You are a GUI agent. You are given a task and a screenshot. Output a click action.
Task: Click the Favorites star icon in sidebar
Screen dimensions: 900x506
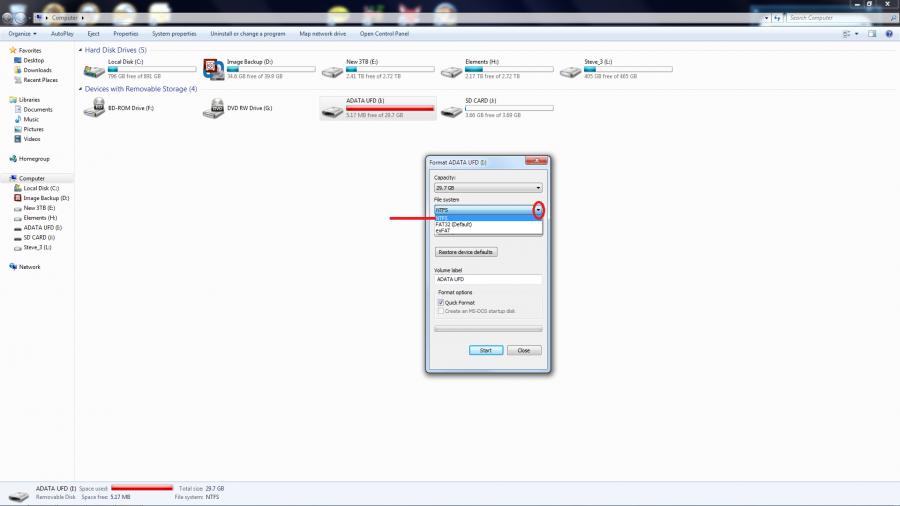(x=13, y=50)
